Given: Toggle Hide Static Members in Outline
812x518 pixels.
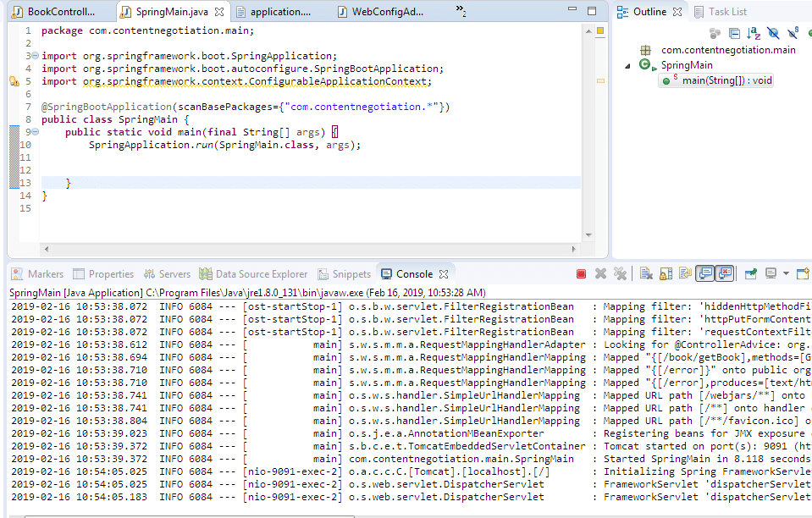Looking at the screenshot, I should click(x=793, y=34).
